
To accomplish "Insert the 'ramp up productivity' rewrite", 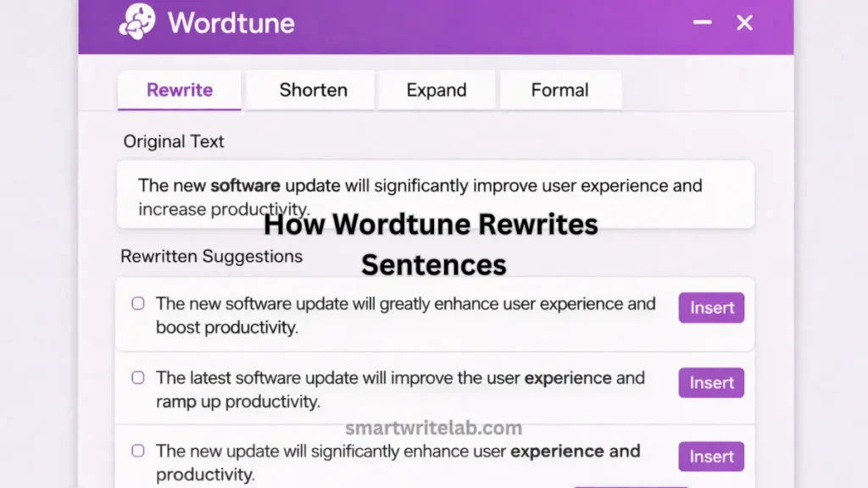I will click(x=711, y=383).
